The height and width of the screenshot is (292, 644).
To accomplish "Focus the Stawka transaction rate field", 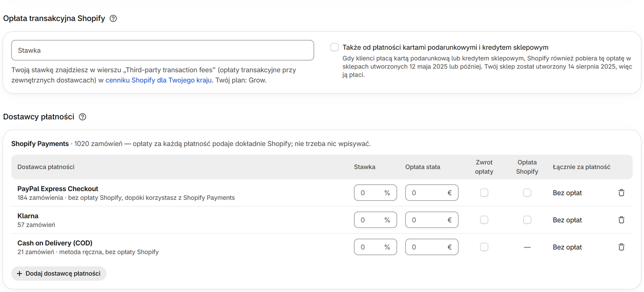I will pos(162,50).
